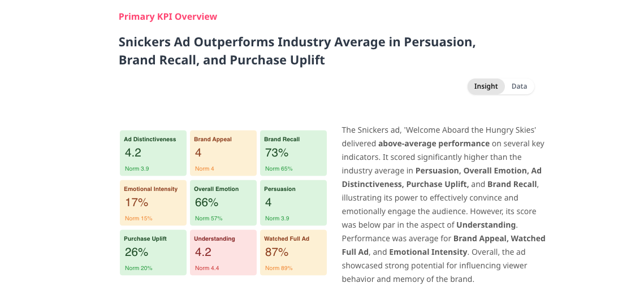The width and height of the screenshot is (644, 300).
Task: Click the bold 'above-average performance' text
Action: [x=434, y=144]
